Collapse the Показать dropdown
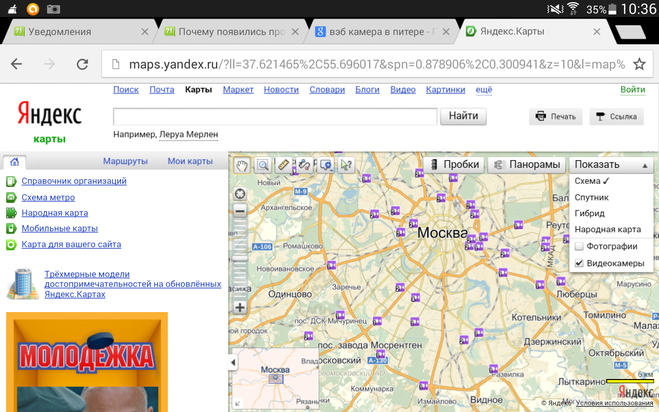 (611, 165)
